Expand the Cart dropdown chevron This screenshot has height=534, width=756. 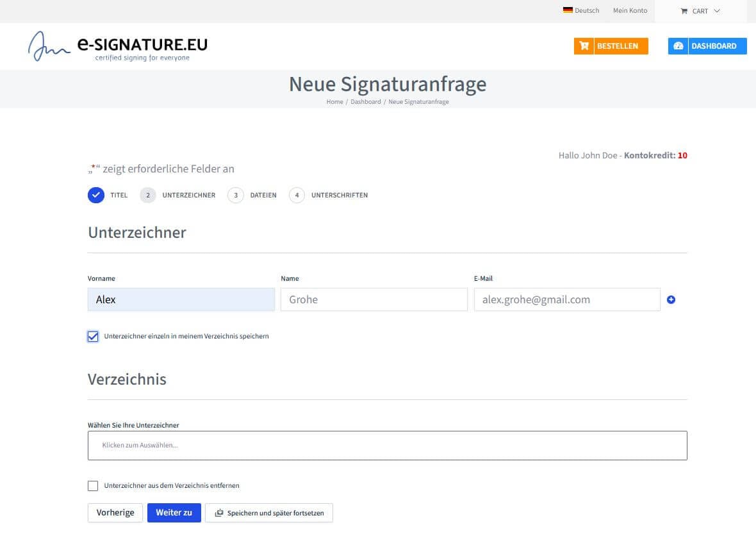tap(717, 11)
